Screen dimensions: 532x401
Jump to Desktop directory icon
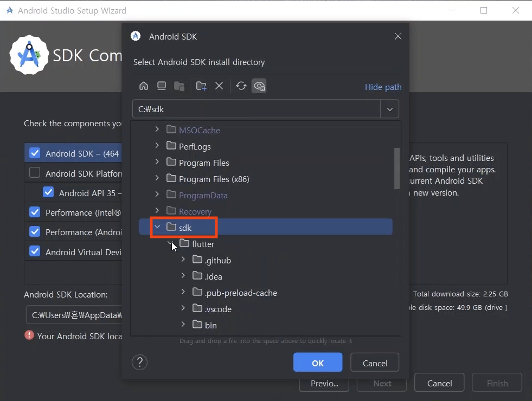[x=162, y=86]
